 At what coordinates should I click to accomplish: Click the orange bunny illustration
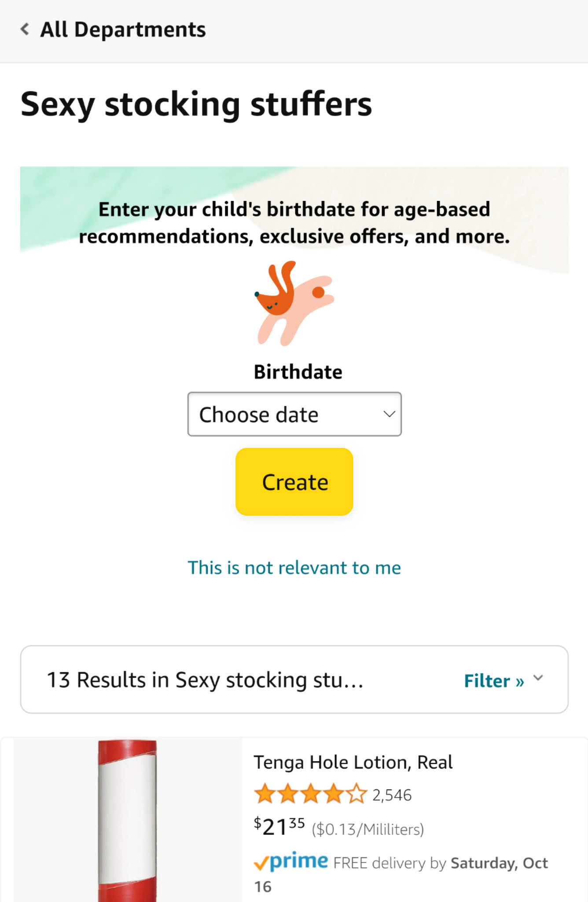point(295,304)
